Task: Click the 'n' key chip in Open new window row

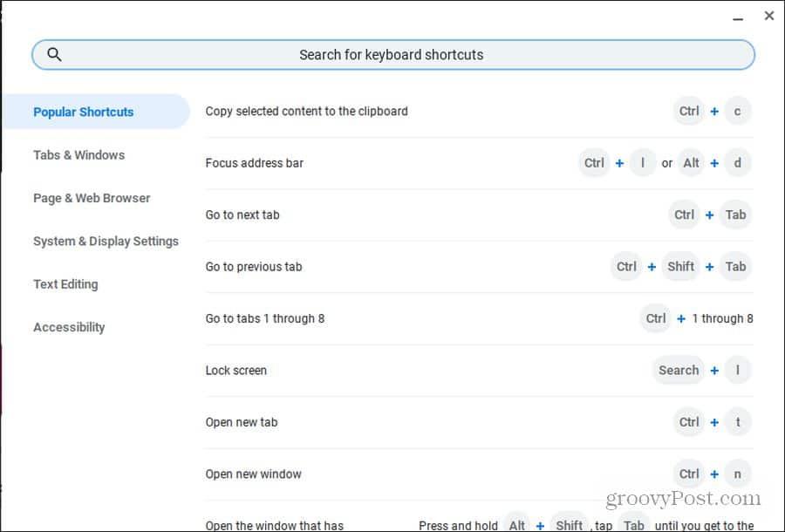Action: click(x=737, y=474)
